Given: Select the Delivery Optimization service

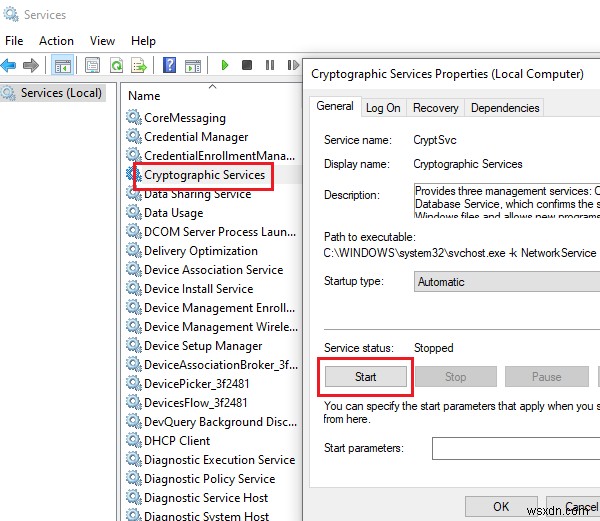Looking at the screenshot, I should tap(201, 251).
